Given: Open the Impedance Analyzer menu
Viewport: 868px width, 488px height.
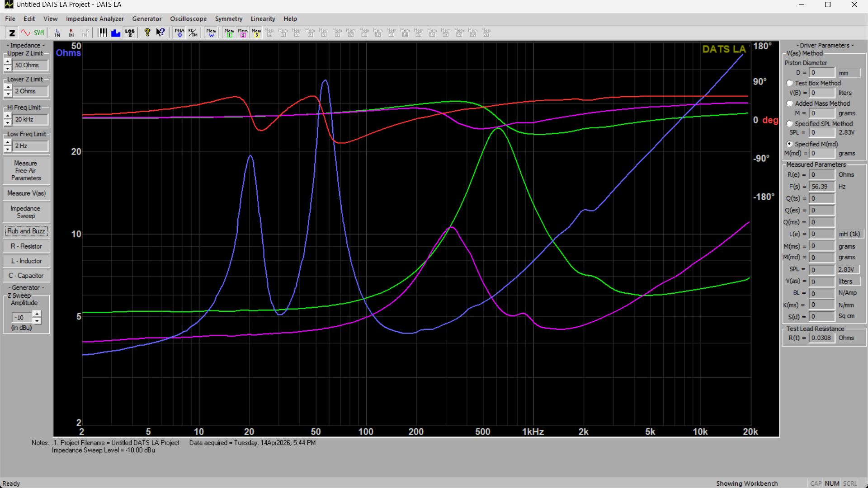Looking at the screenshot, I should click(x=94, y=19).
